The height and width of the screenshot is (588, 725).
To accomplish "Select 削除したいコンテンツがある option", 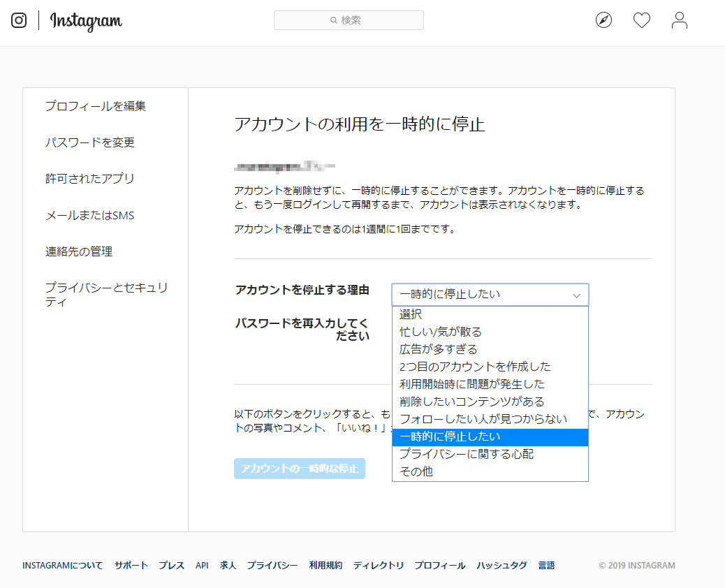I will coord(490,402).
